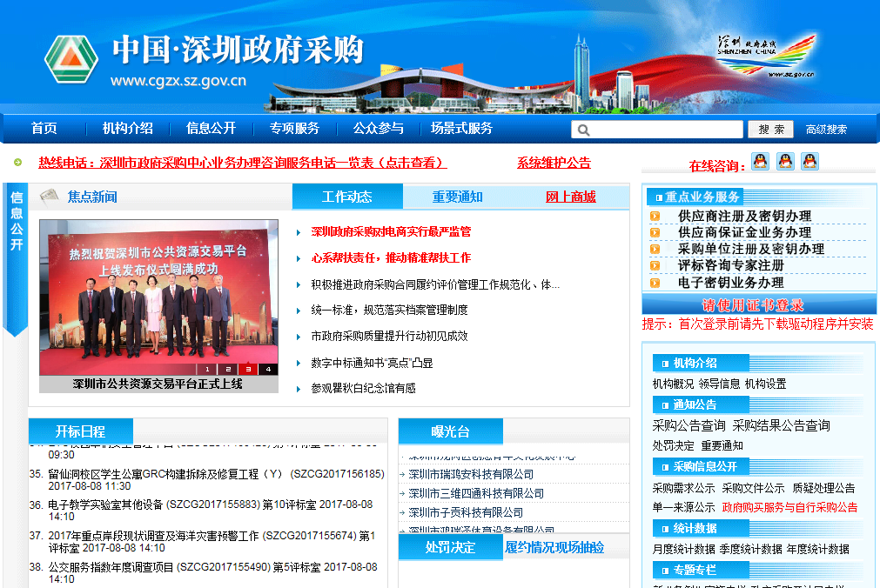
Task: Open the 采购结果公告查询 link
Action: coord(782,425)
